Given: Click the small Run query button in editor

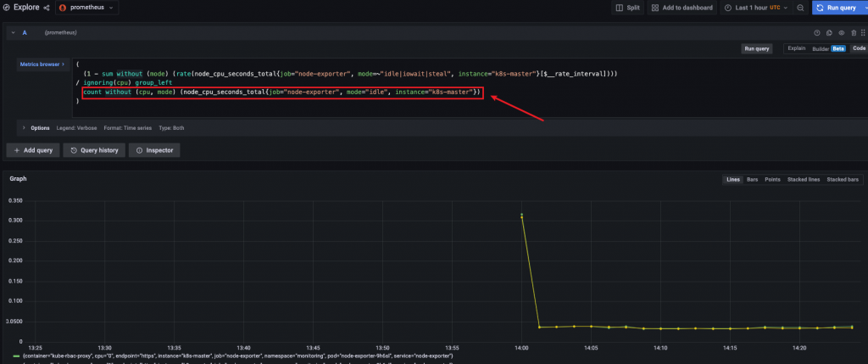Looking at the screenshot, I should [757, 48].
